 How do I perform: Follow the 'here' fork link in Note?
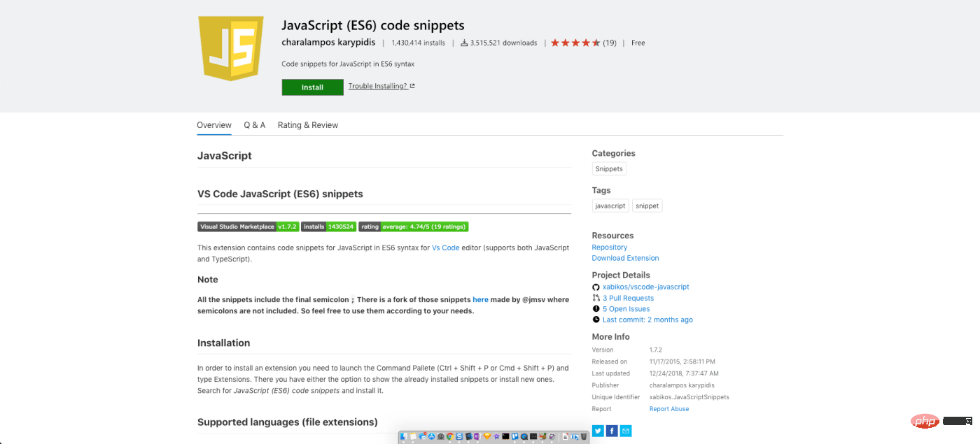(x=480, y=299)
